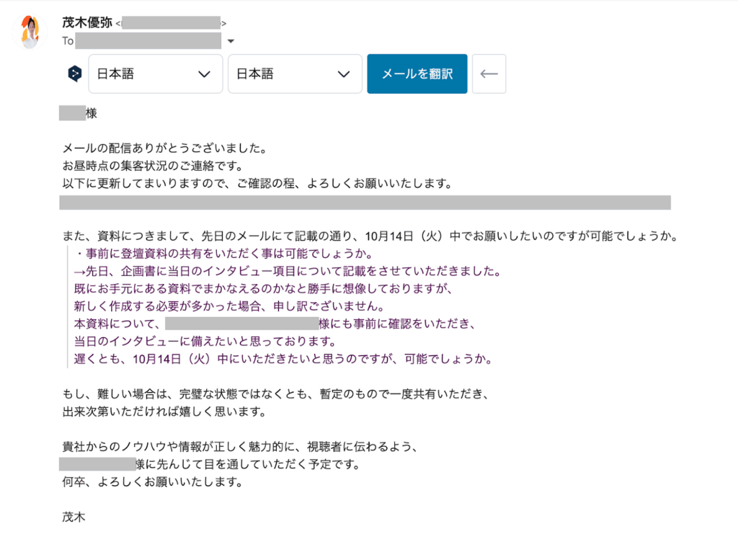The image size is (738, 560).
Task: Click the long redacted bar below the intro
Action: coord(365,202)
